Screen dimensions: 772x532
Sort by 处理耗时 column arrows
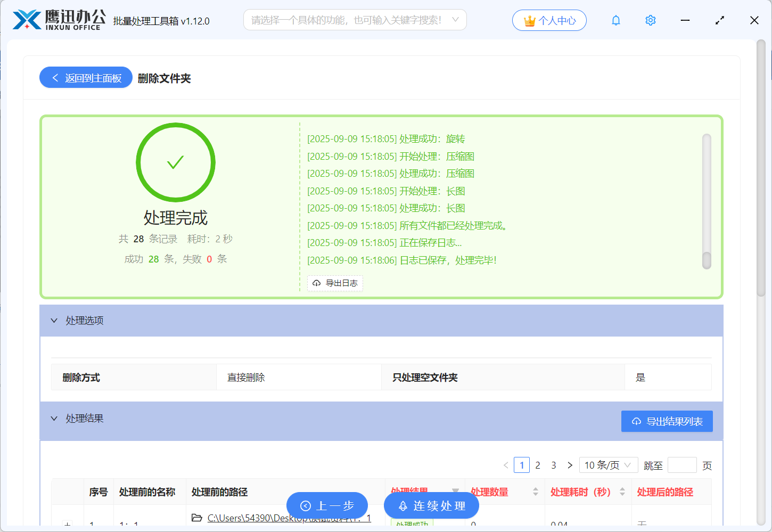(x=622, y=492)
